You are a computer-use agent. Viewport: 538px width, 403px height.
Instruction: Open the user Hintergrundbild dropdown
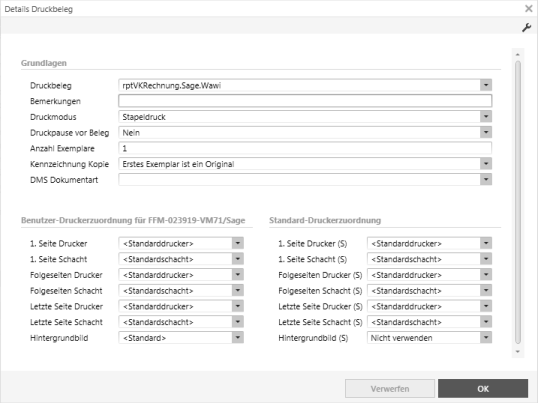[237, 338]
